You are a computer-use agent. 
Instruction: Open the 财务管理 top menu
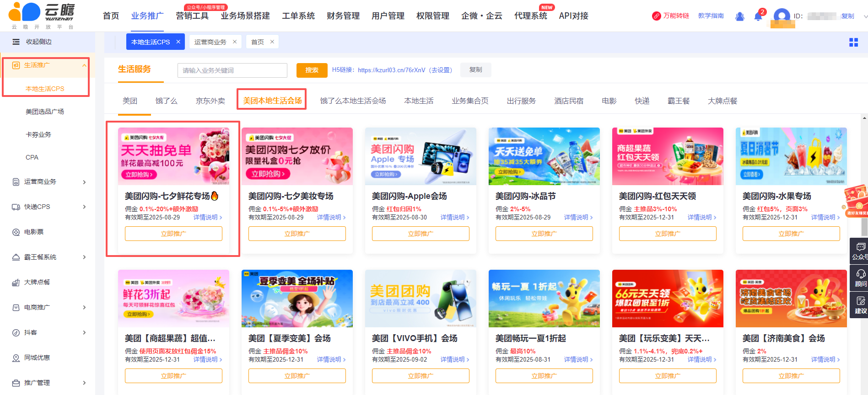pos(343,16)
